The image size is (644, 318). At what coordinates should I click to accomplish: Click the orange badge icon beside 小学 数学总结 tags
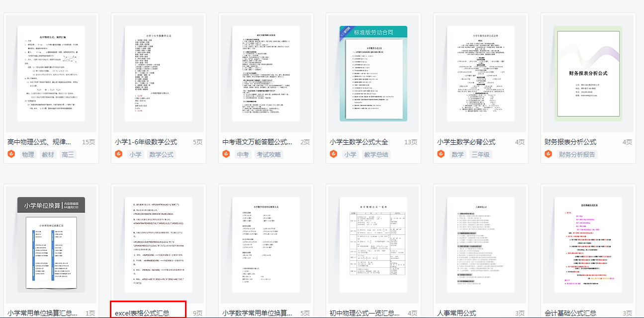tap(334, 154)
